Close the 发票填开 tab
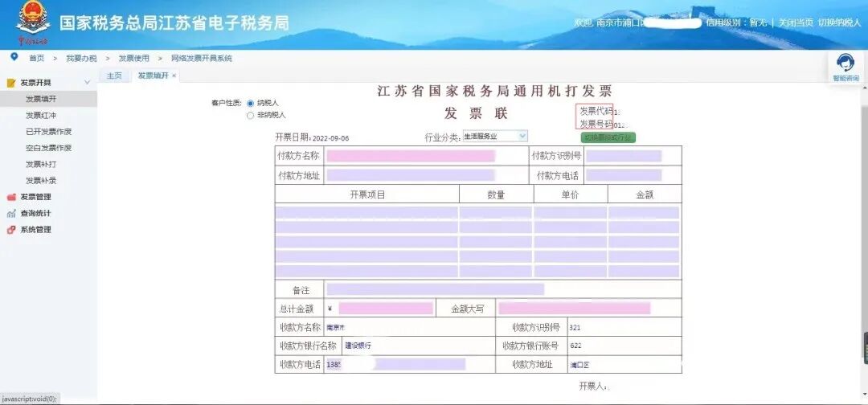The image size is (868, 405). 174,76
